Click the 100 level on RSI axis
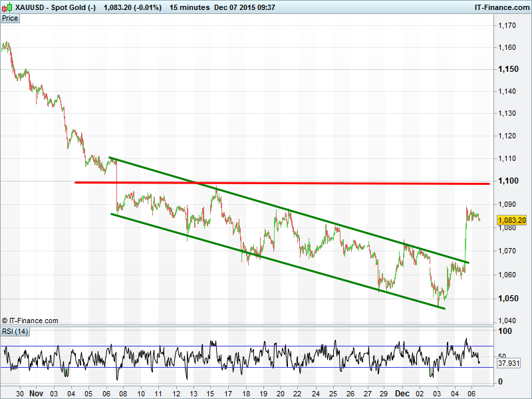The width and height of the screenshot is (532, 399). point(505,331)
